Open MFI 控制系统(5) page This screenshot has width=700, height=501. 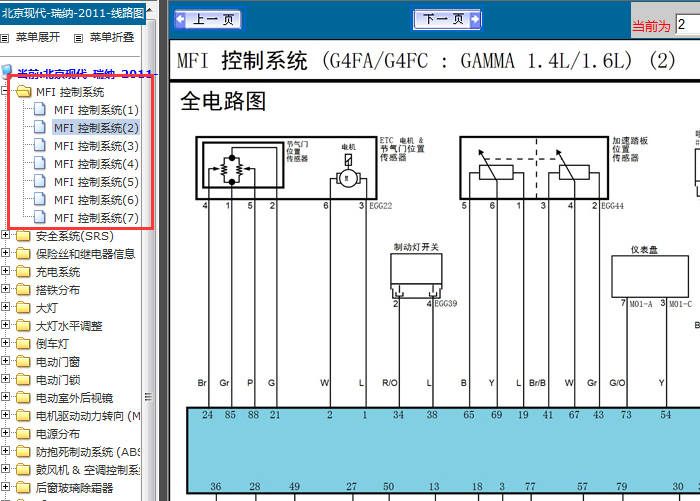(x=96, y=182)
